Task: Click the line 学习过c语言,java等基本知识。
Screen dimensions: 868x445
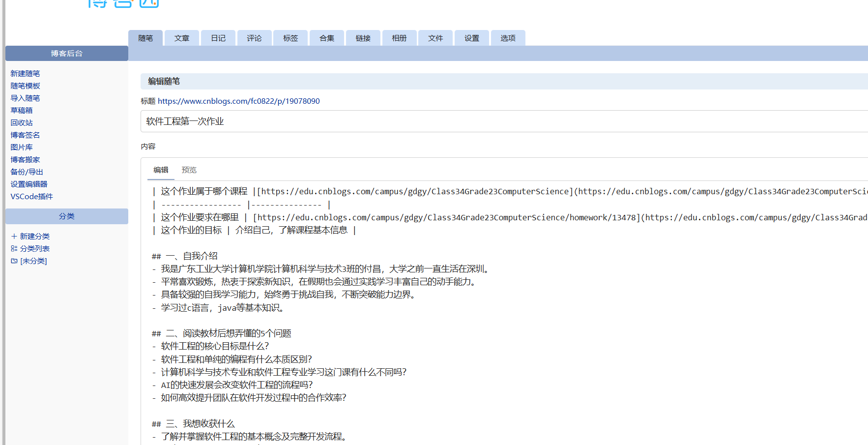Action: (x=218, y=307)
